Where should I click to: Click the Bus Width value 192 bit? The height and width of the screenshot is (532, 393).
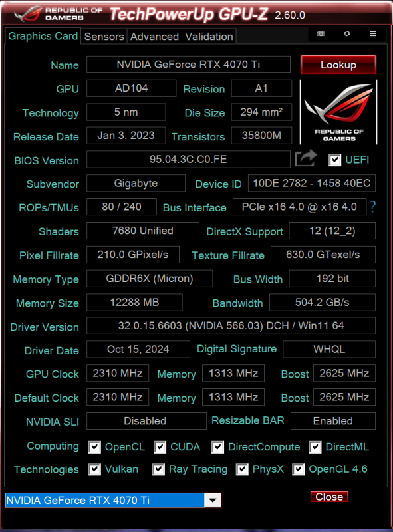(332, 279)
